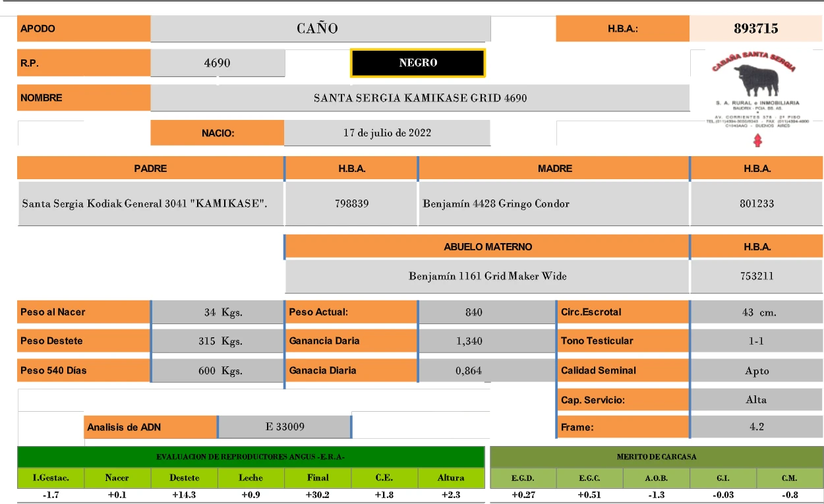Select birth date 17 de julio de 2022
The width and height of the screenshot is (824, 504).
(387, 132)
